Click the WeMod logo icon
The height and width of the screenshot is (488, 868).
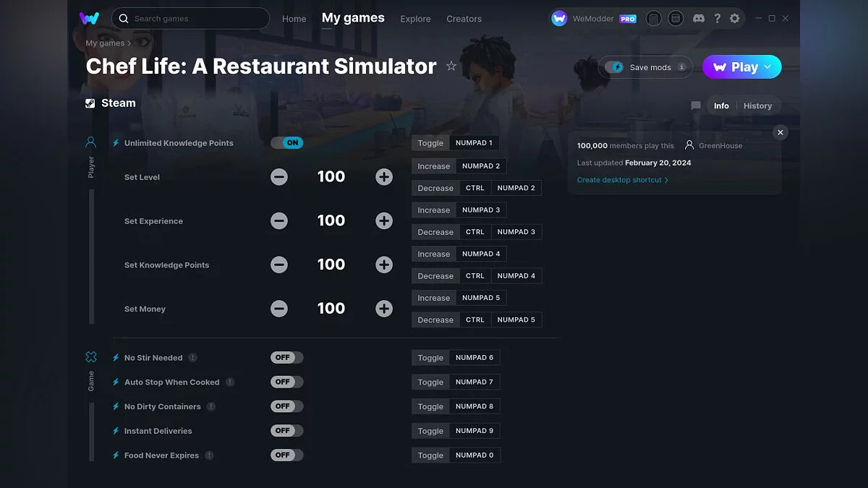click(89, 18)
